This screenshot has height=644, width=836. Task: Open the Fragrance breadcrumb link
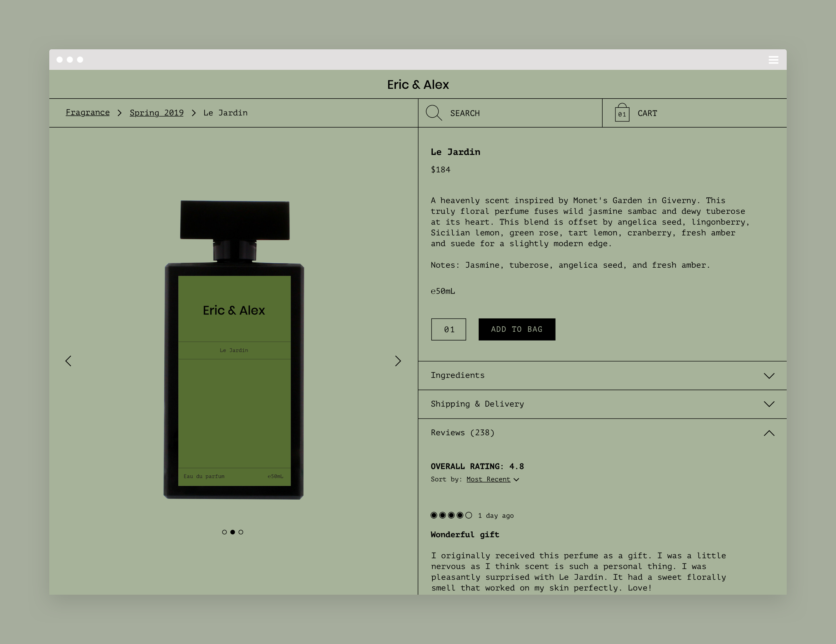pos(88,113)
